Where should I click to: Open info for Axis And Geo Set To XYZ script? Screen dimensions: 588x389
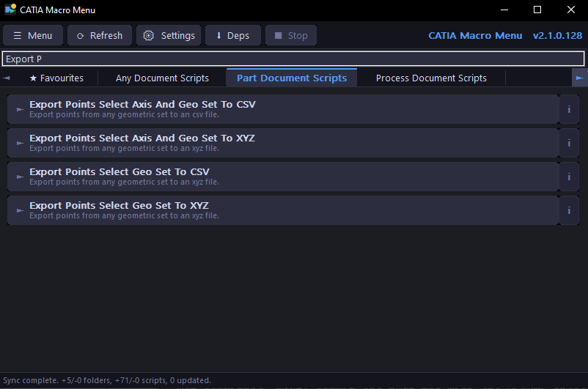[x=569, y=143]
